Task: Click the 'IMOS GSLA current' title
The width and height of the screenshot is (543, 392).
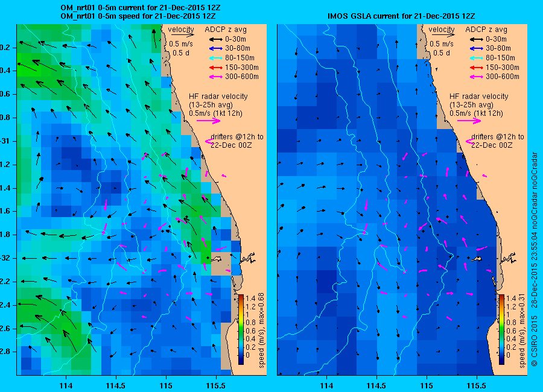Action: click(x=401, y=16)
